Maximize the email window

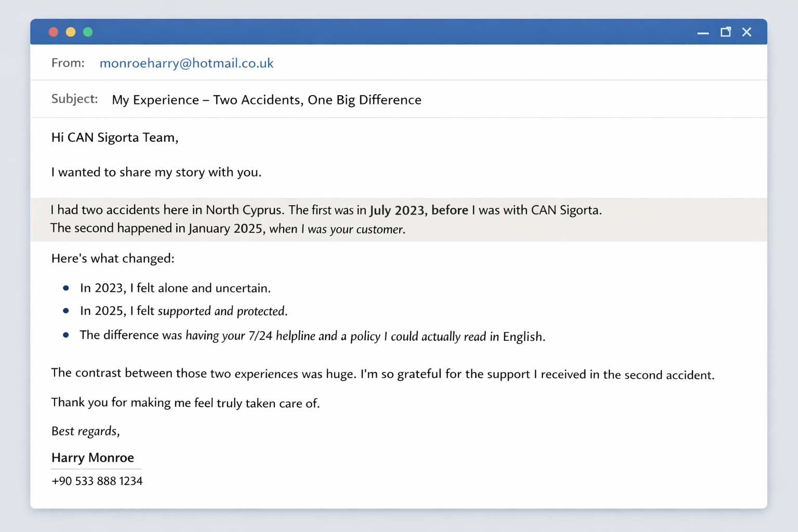[725, 32]
